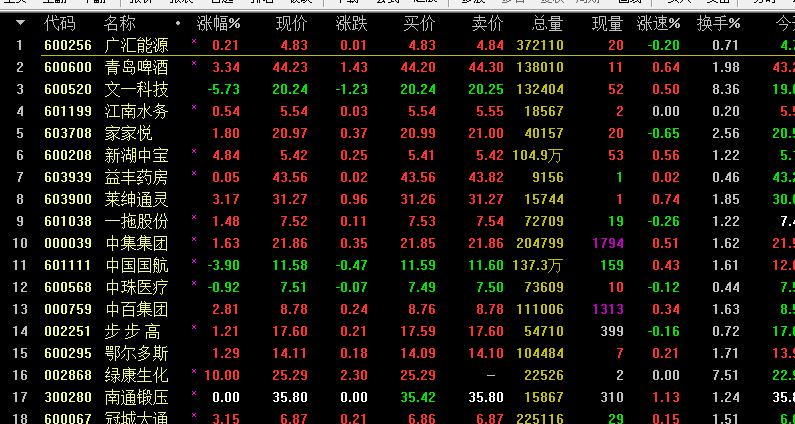Click the 104.9万 total volume cell
Screen dimensions: 795x424
click(537, 155)
